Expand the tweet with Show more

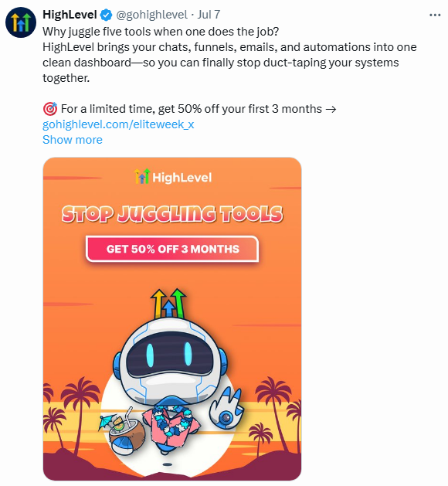72,140
